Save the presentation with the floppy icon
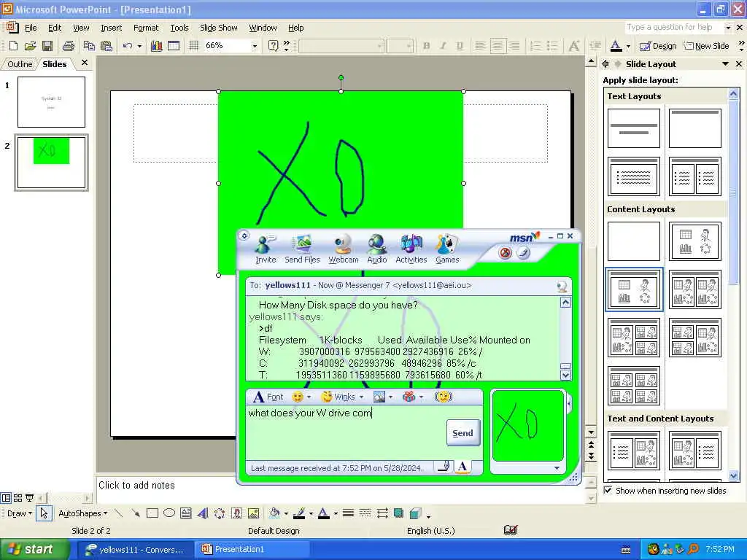The width and height of the screenshot is (747, 560). [x=47, y=46]
